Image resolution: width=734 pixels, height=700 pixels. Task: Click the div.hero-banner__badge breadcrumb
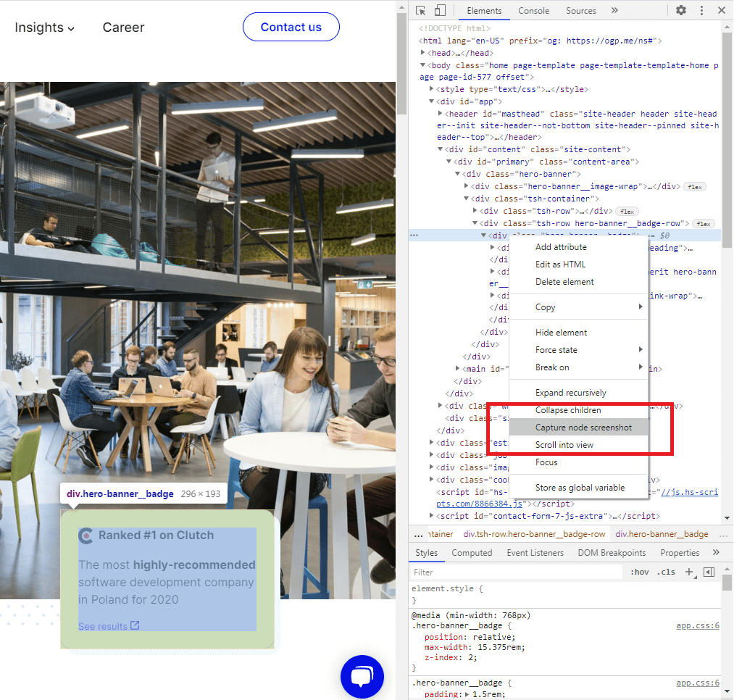click(662, 534)
